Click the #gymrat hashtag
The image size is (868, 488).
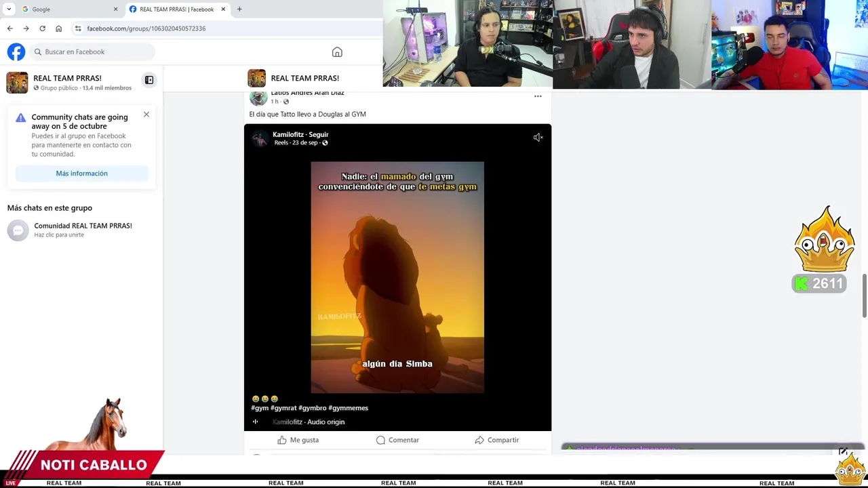283,408
